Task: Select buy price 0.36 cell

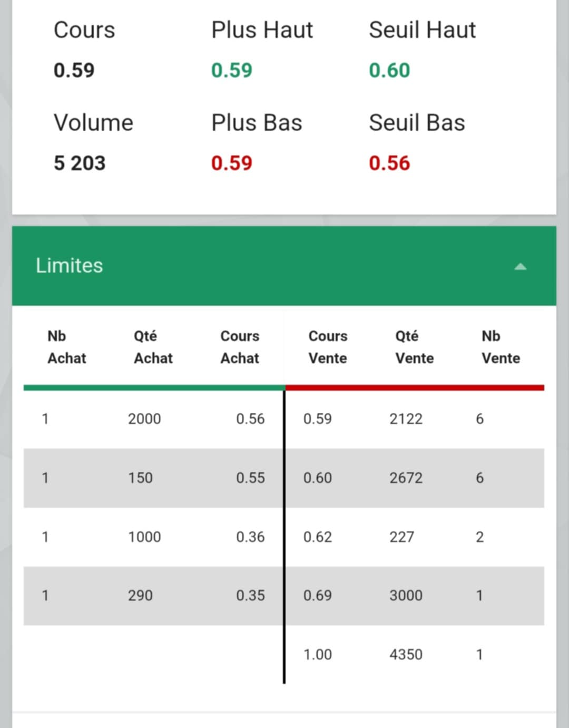Action: point(250,537)
